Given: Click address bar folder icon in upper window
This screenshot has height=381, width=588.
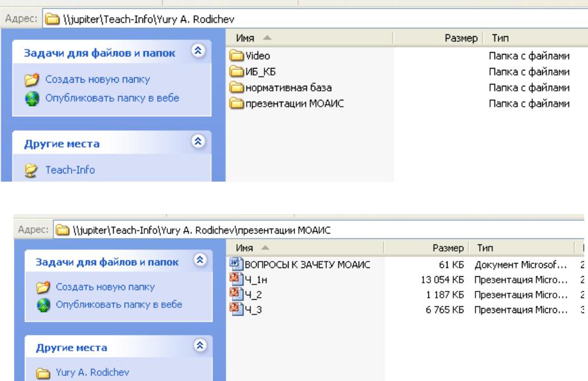Looking at the screenshot, I should click(x=52, y=19).
